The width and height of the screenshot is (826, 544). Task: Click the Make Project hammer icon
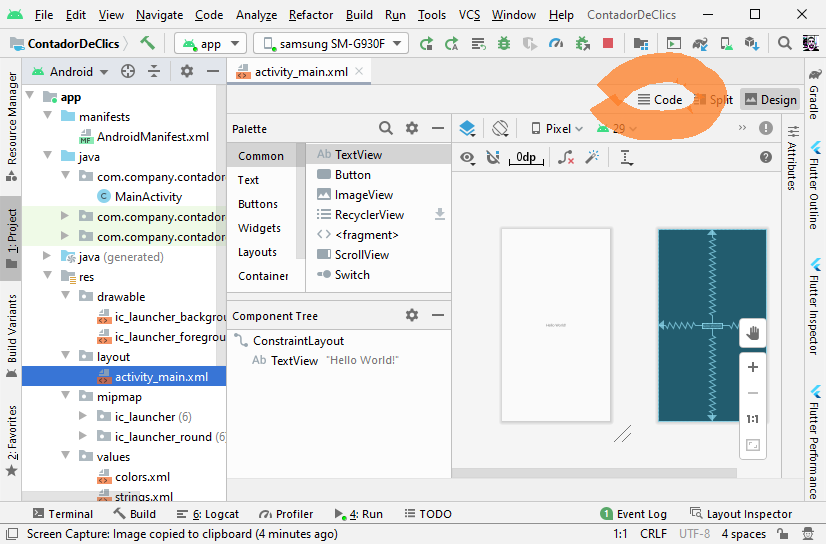click(x=148, y=43)
